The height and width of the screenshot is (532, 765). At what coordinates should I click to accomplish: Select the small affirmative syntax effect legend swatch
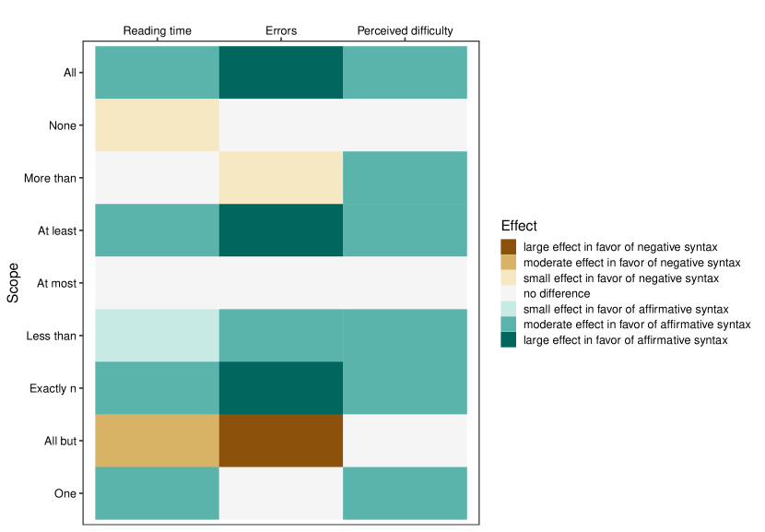point(509,309)
